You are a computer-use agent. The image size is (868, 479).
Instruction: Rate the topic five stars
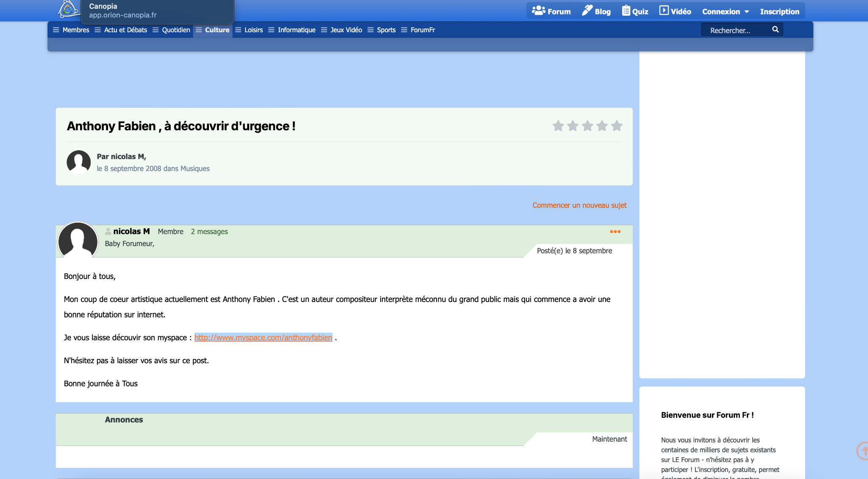[x=617, y=126]
